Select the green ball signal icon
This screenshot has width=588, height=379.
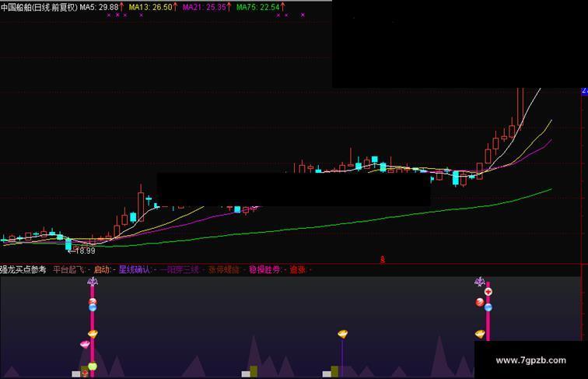tap(93, 366)
